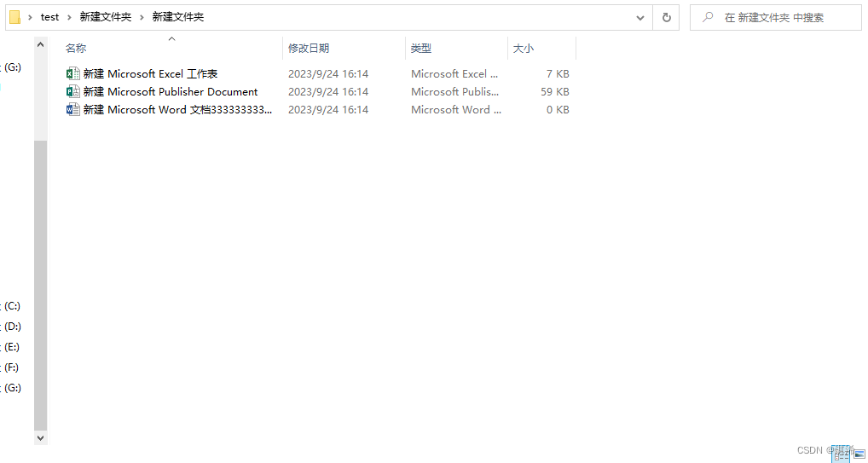Switch to large icons view at bottom right
The image size is (868, 463).
(859, 454)
